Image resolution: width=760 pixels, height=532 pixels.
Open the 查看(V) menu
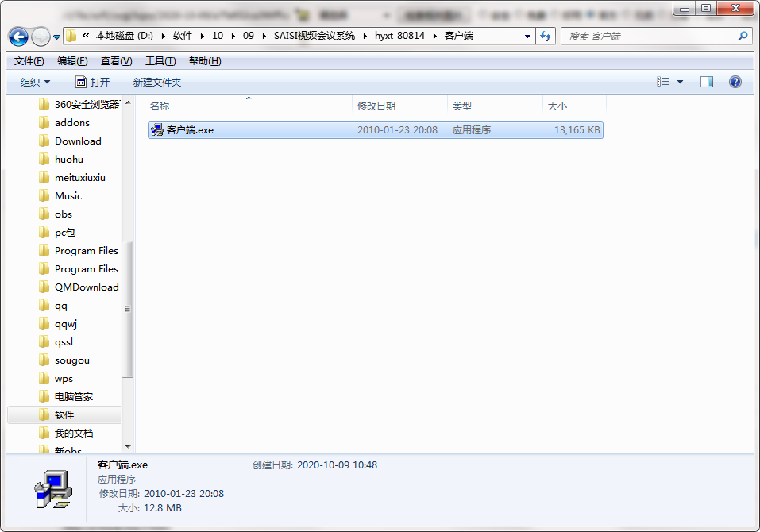(x=116, y=61)
